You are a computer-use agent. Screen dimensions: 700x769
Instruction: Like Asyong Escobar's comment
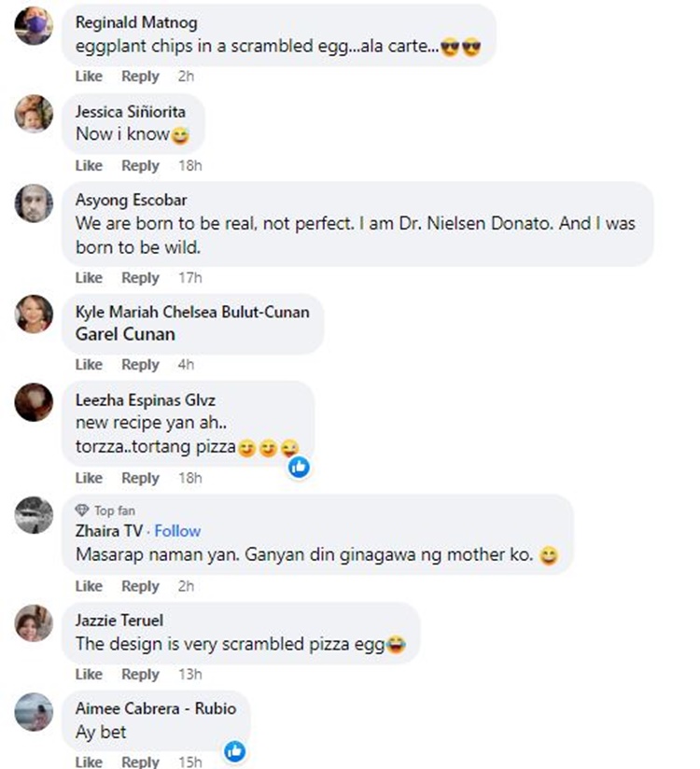pos(89,277)
